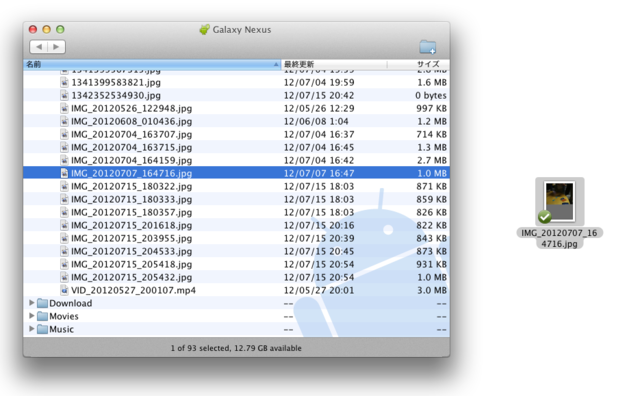This screenshot has width=640, height=396.
Task: Click file icon of IMG_20120715_205418.jpg
Action: click(64, 264)
